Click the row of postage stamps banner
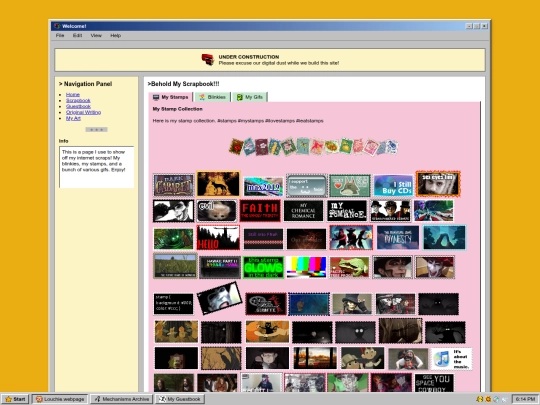This screenshot has width=540, height=405. point(313,147)
